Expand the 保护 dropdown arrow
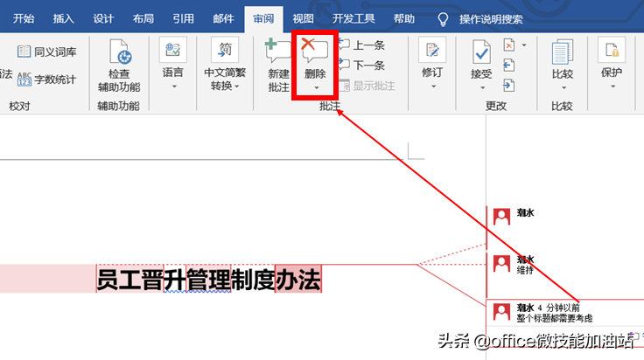The image size is (644, 360). point(612,87)
